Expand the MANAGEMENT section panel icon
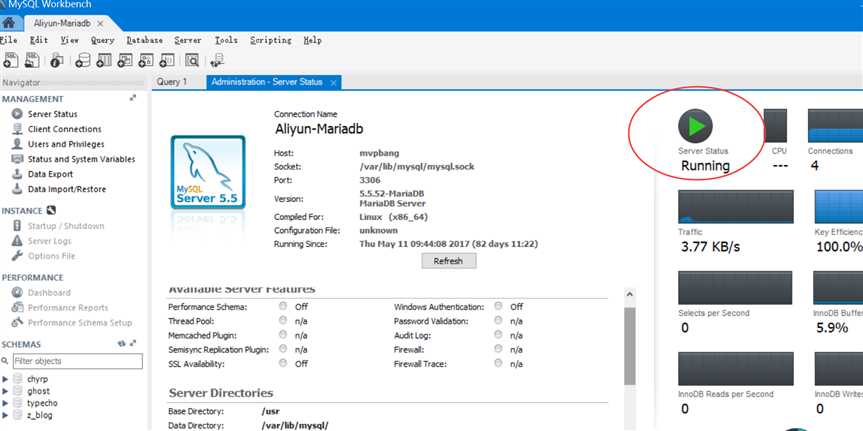The width and height of the screenshot is (863, 431). 133,98
